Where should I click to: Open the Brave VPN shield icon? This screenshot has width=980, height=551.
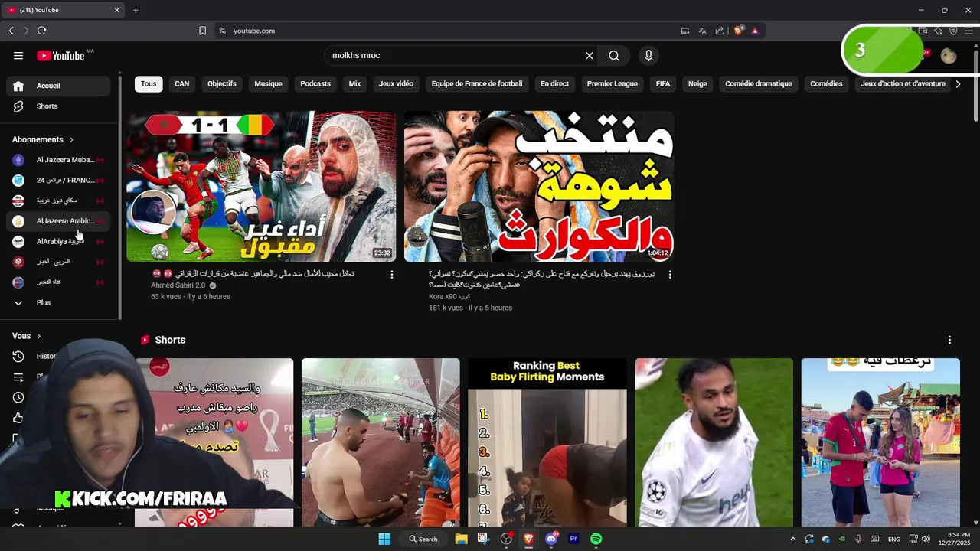pyautogui.click(x=953, y=31)
